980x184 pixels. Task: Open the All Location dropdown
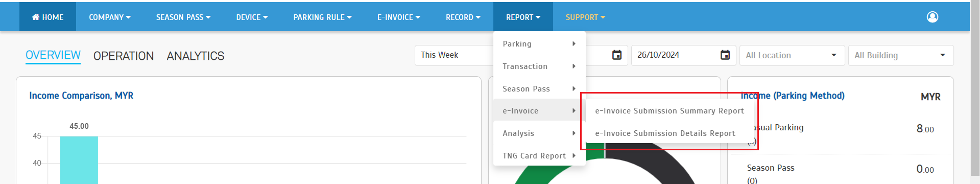pos(792,55)
